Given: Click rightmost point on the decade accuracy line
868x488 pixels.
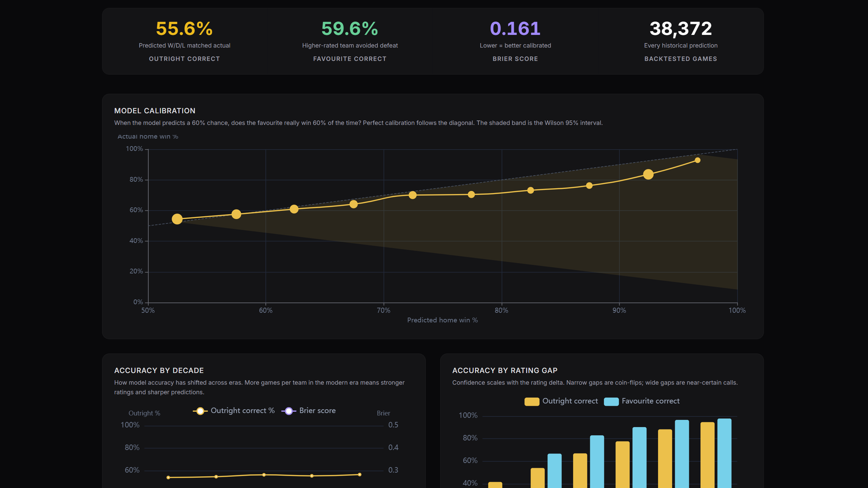Looking at the screenshot, I should [359, 475].
